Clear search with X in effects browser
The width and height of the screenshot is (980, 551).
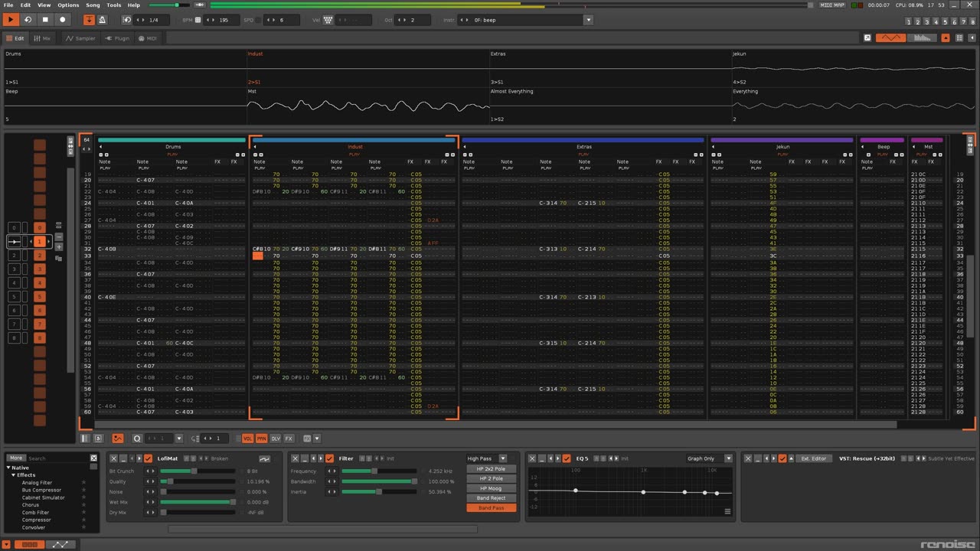[x=93, y=458]
